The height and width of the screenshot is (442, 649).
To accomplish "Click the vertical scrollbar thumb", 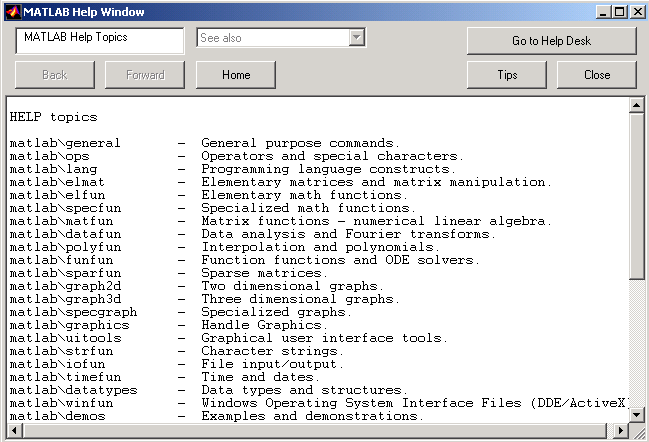I will tap(636, 196).
